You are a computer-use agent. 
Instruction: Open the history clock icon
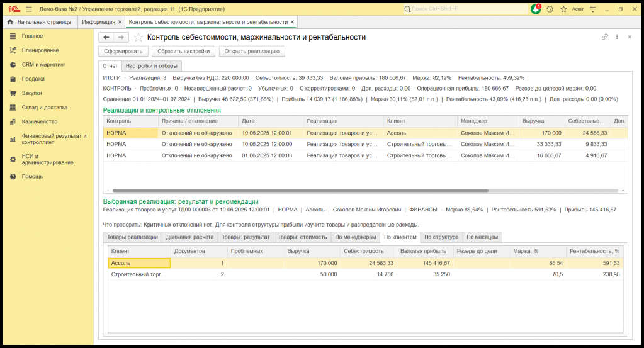tap(550, 9)
